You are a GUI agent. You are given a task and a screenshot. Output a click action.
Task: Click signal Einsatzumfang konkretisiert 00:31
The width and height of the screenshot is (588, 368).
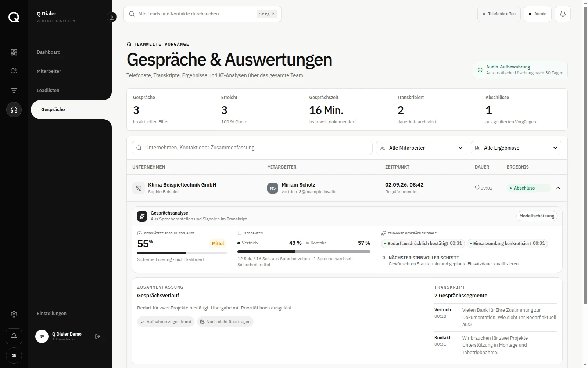coord(507,243)
